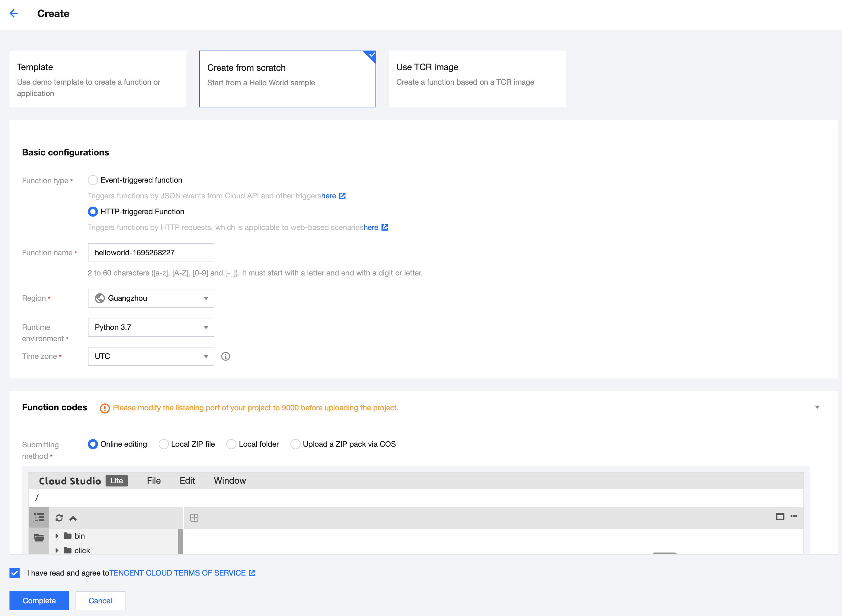842x616 pixels.
Task: Click the Function name input field
Action: pyautogui.click(x=151, y=253)
